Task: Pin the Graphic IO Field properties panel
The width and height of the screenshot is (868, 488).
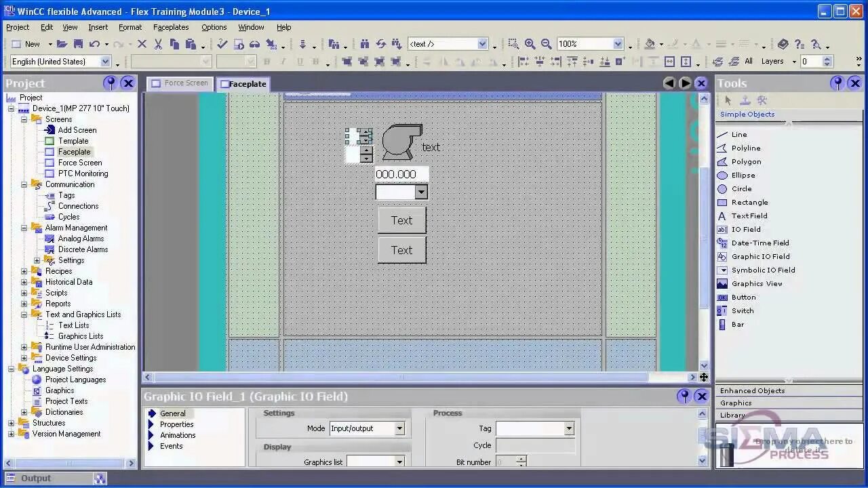Action: point(684,396)
